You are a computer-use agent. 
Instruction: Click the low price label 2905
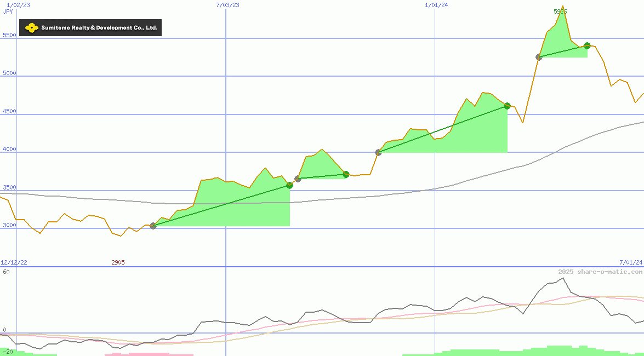tap(118, 262)
